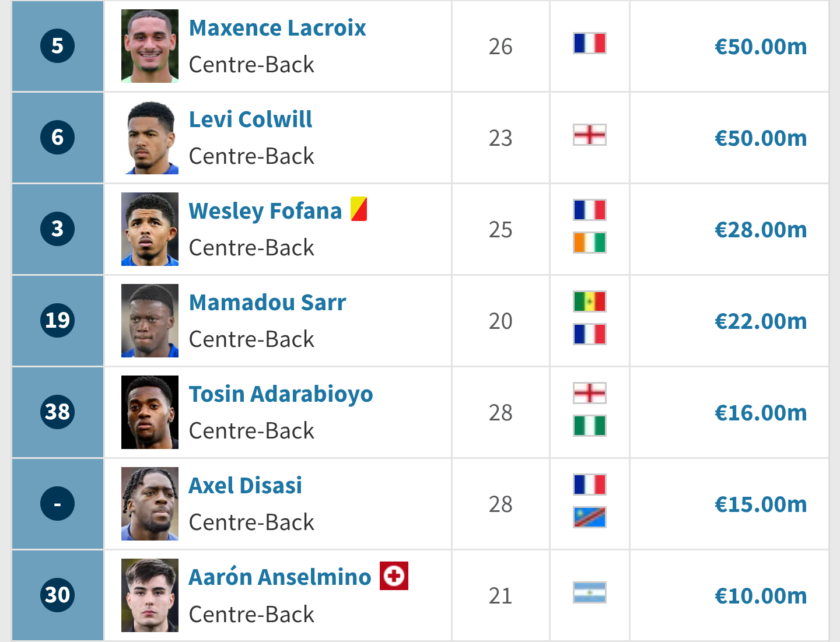The width and height of the screenshot is (840, 642).
Task: Click the Argentina flag in Anselmino's row
Action: coord(590,592)
